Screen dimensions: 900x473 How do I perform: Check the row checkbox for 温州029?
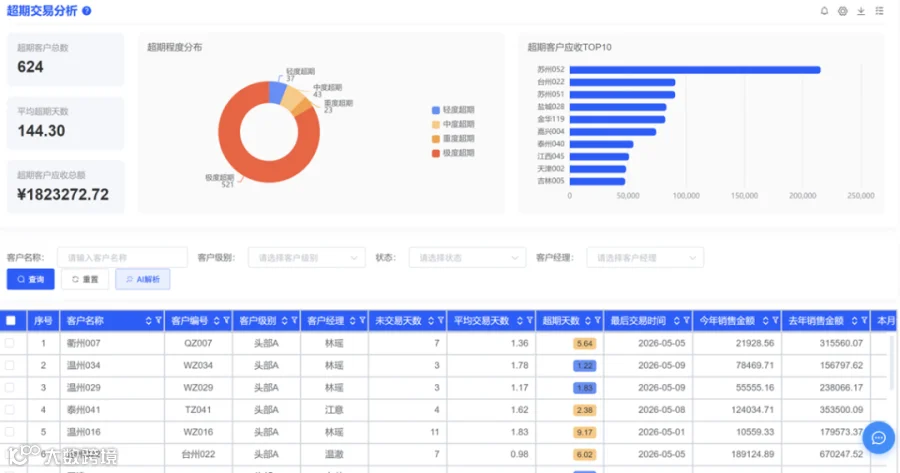pos(10,387)
